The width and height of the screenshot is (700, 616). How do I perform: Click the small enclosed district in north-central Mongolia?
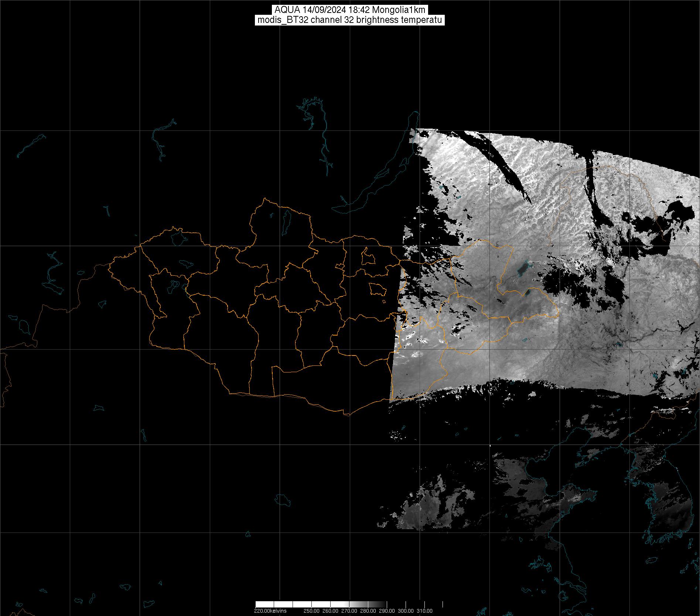(368, 256)
